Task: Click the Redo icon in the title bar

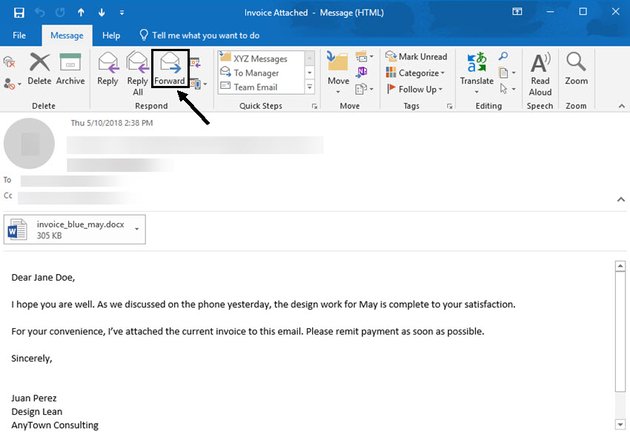Action: [x=60, y=12]
